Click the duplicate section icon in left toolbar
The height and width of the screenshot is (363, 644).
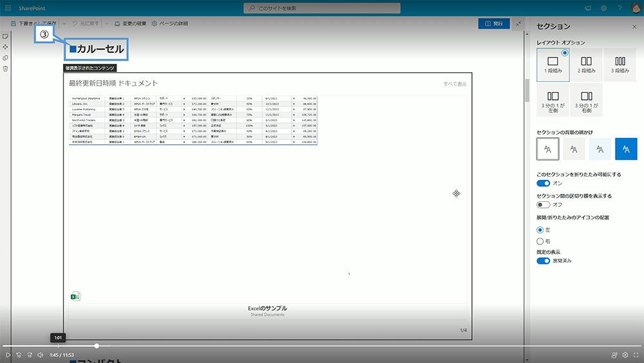(5, 58)
